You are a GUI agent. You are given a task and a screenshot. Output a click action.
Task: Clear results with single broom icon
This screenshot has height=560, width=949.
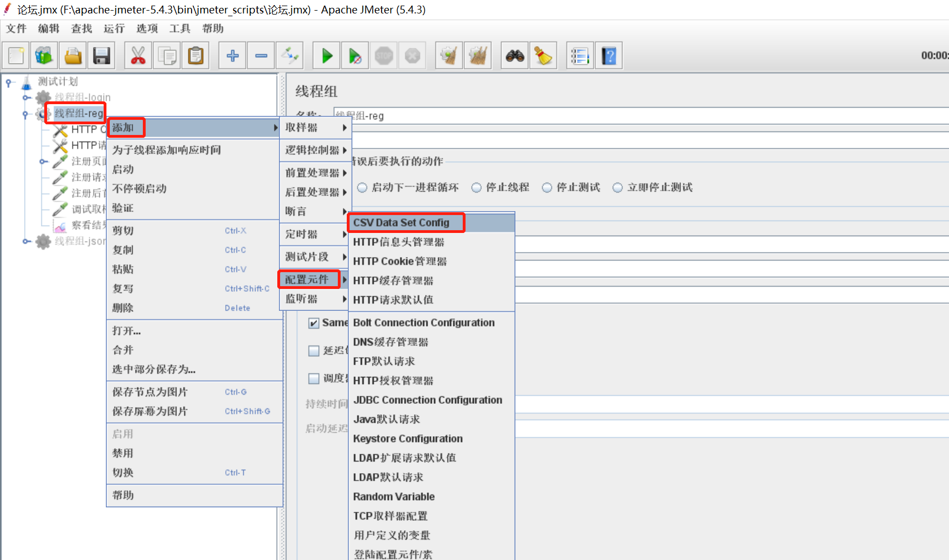point(449,55)
